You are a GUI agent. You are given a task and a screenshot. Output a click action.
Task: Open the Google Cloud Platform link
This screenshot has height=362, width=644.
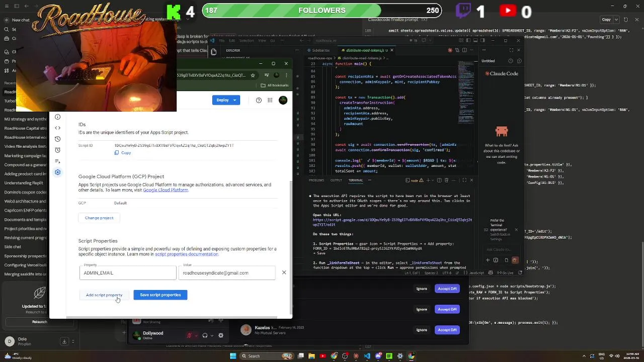(x=166, y=190)
